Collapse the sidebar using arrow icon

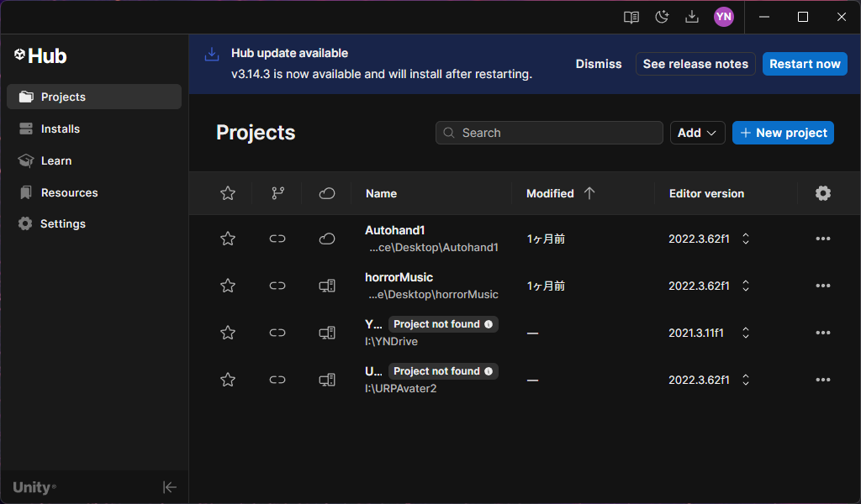(170, 487)
